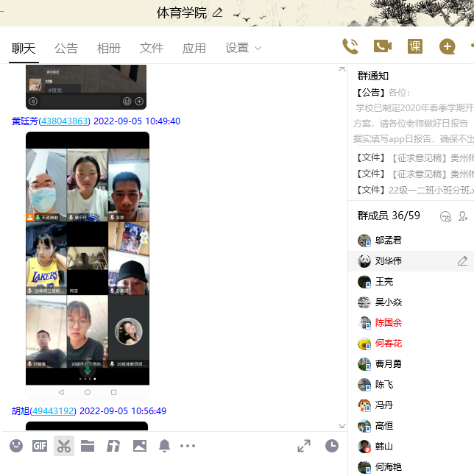This screenshot has width=474, height=476.
Task: Open the message history clock icon
Action: 332,446
